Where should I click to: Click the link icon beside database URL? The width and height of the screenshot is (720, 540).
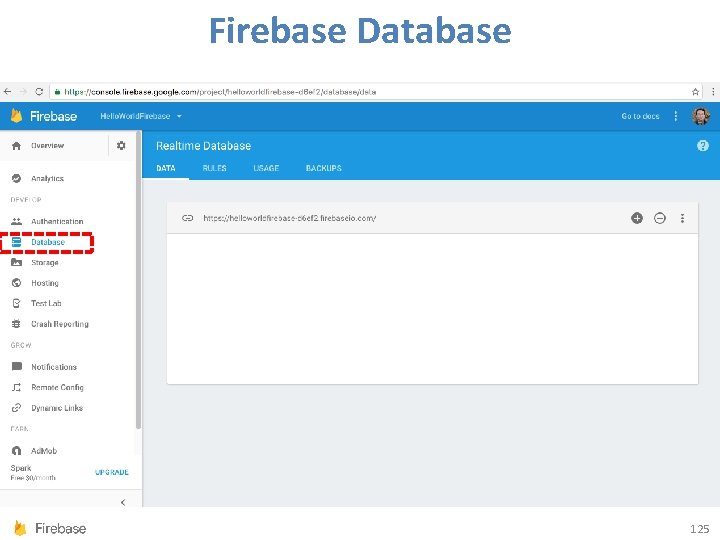coord(187,218)
